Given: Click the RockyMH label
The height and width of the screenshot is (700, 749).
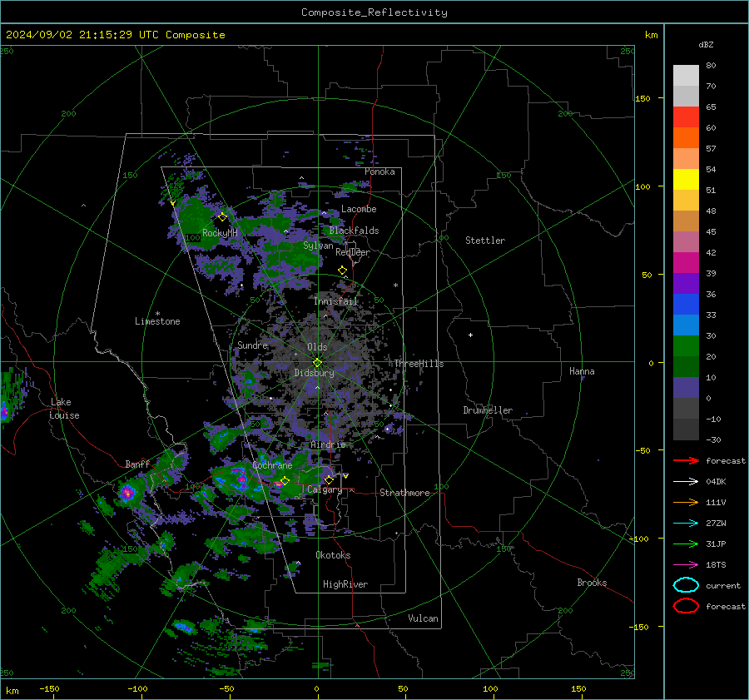Looking at the screenshot, I should [220, 233].
